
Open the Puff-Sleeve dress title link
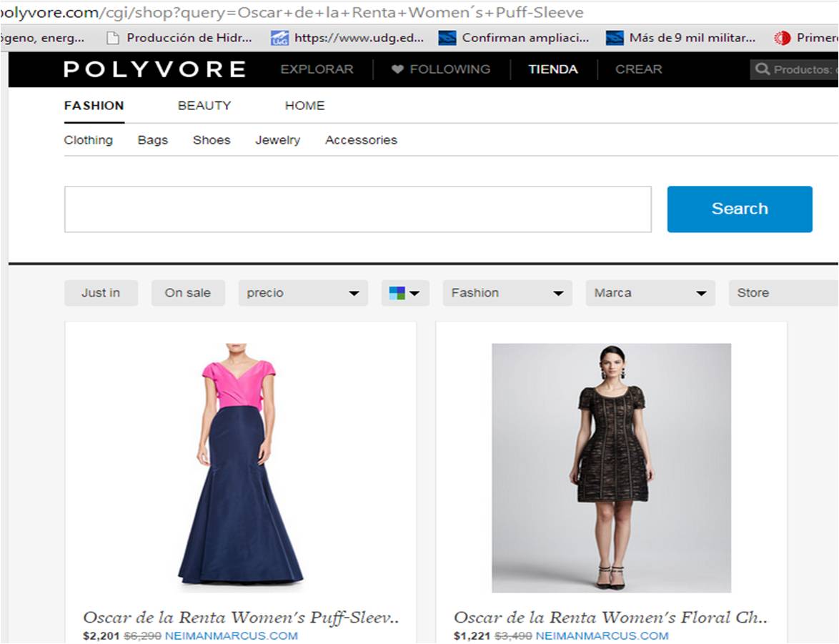241,618
